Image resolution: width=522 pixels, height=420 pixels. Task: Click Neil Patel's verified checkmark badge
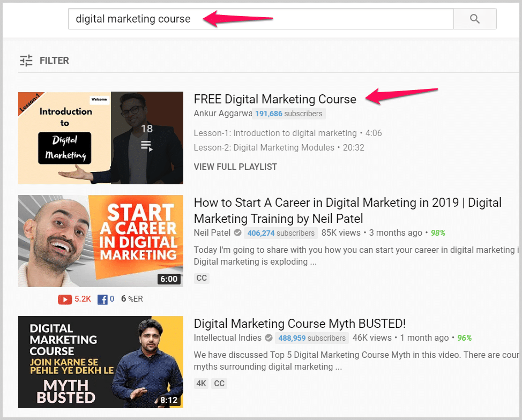tap(238, 232)
